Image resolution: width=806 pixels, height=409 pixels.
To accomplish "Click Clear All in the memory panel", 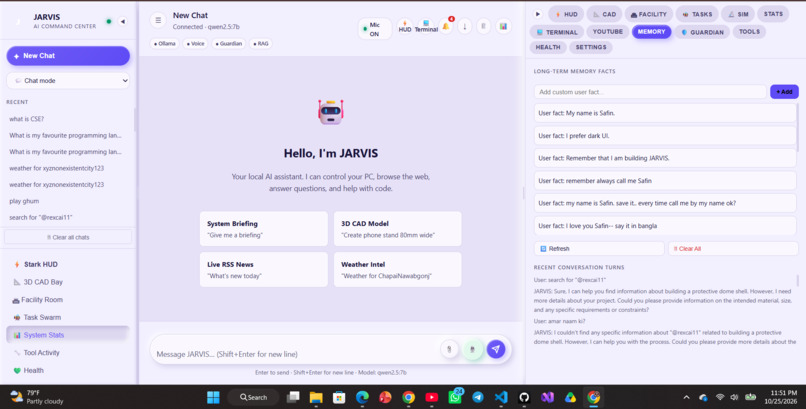I will tap(733, 249).
